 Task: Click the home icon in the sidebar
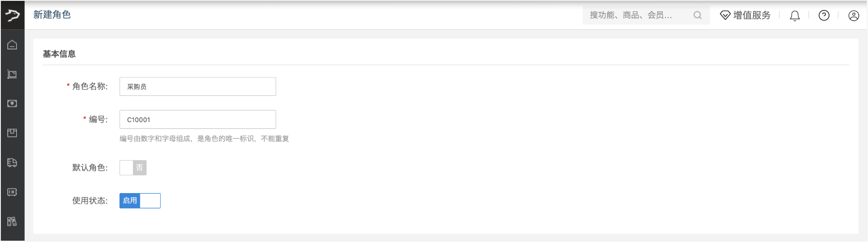click(12, 45)
